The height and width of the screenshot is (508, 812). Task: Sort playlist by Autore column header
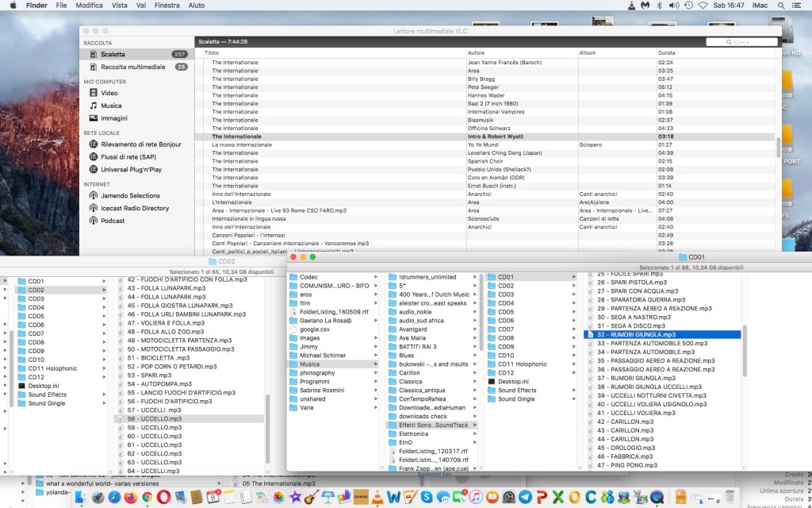[x=476, y=52]
